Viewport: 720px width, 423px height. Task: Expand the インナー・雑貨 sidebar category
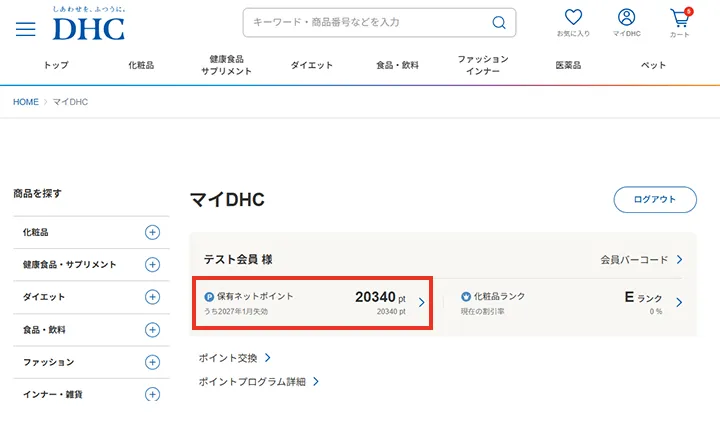pyautogui.click(x=152, y=394)
